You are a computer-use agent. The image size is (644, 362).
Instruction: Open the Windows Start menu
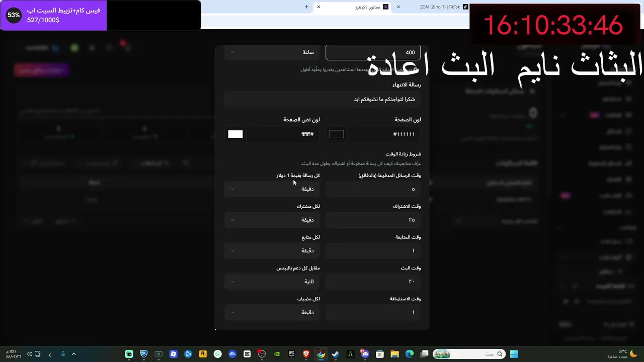(x=514, y=354)
